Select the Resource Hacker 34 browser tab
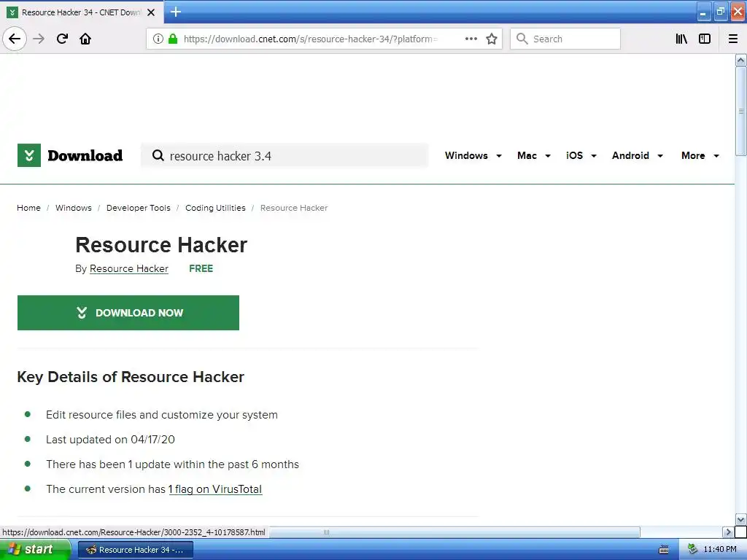This screenshot has height=560, width=747. pos(82,12)
